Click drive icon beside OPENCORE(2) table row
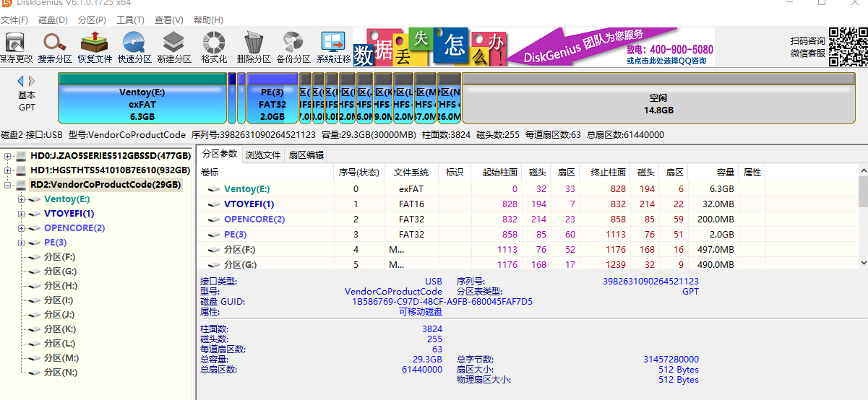Viewport: 868px width, 400px height. pyautogui.click(x=214, y=219)
